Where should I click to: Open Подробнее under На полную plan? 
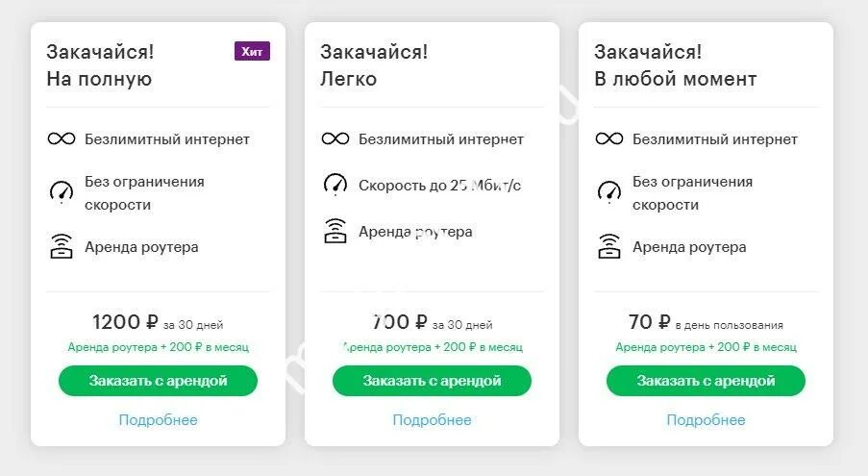pos(159,420)
